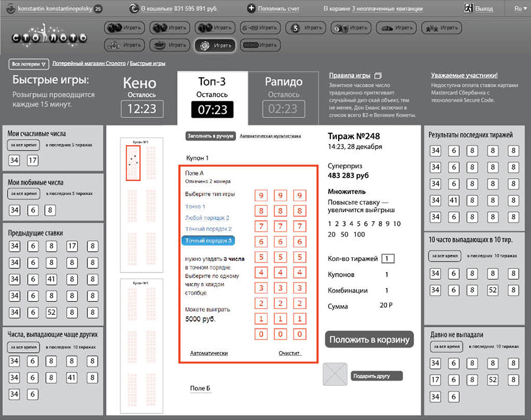Select multiplier 100 in Множитель

[359, 234]
